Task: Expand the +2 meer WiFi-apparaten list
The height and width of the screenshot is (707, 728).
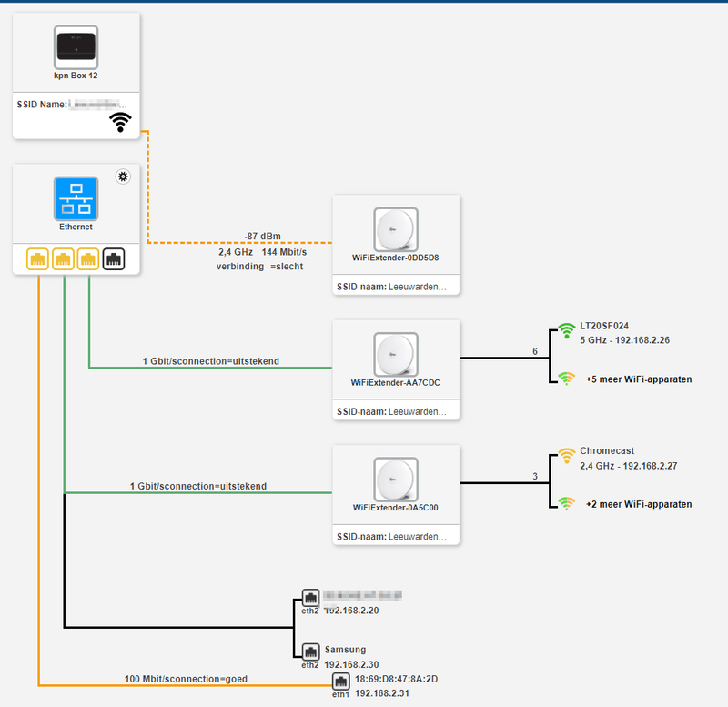Action: [639, 504]
